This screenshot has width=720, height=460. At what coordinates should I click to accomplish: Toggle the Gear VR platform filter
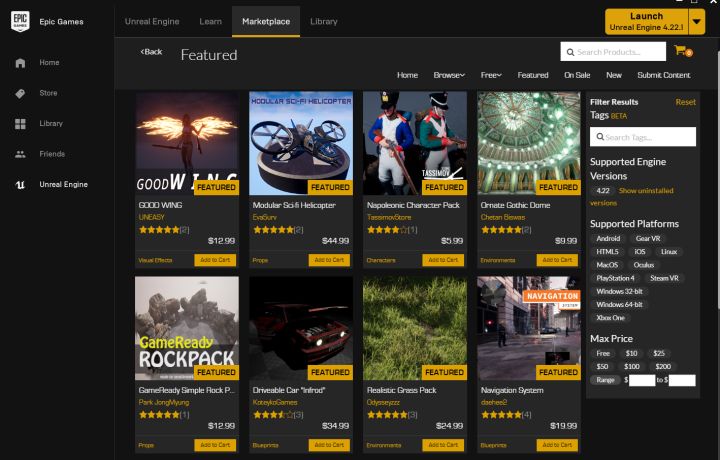coord(648,239)
